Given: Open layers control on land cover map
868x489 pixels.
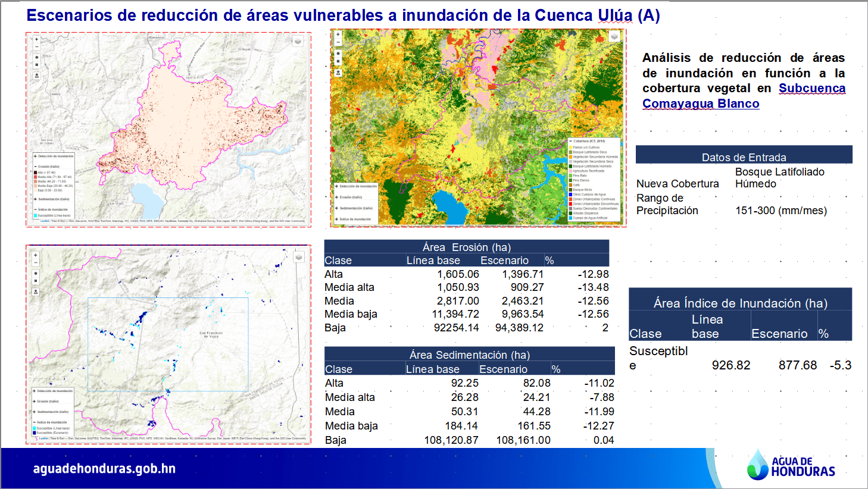Looking at the screenshot, I should pos(614,36).
